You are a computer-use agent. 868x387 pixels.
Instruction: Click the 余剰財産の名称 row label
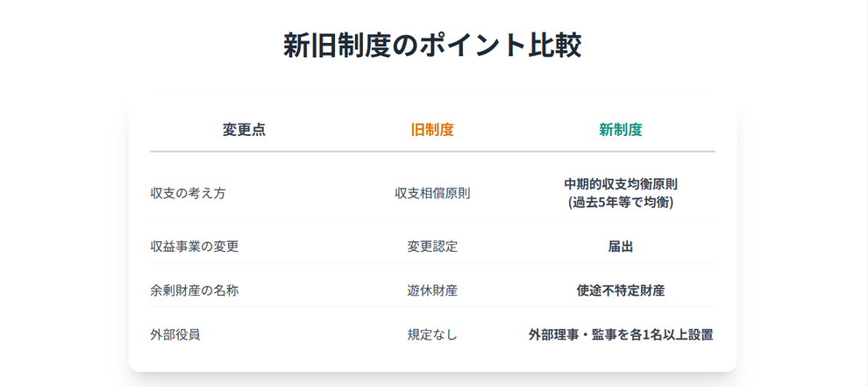click(195, 290)
